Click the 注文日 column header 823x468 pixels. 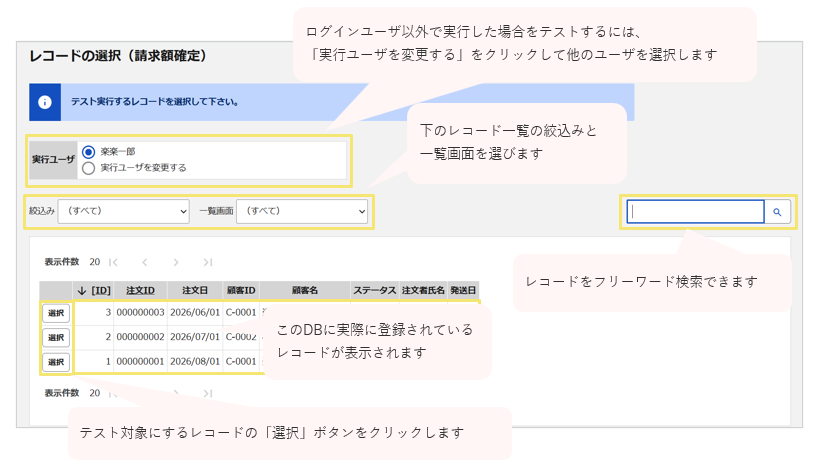click(x=195, y=290)
